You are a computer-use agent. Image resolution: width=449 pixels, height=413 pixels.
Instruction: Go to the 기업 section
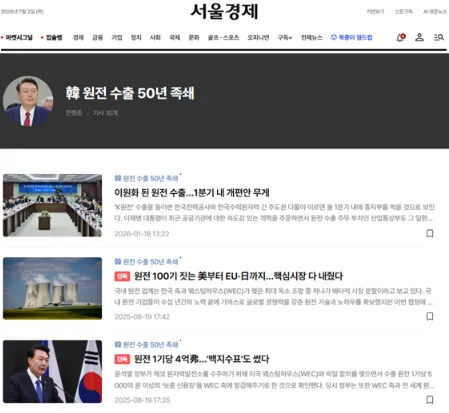pos(117,37)
